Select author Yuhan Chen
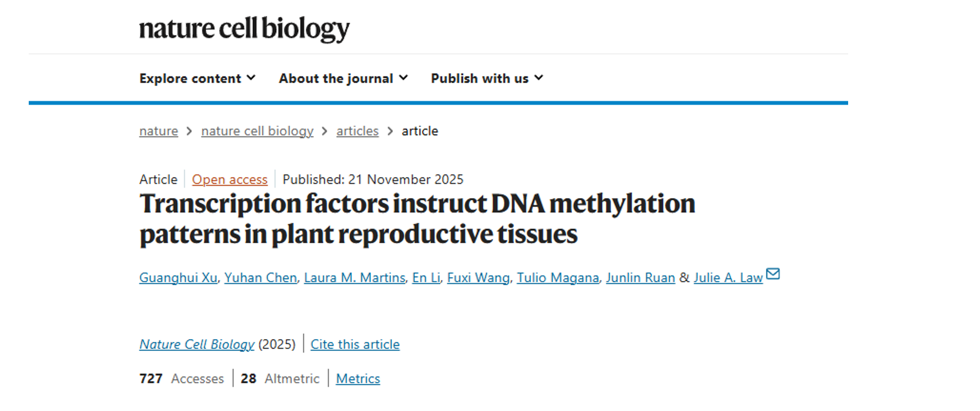The image size is (980, 411). 260,278
